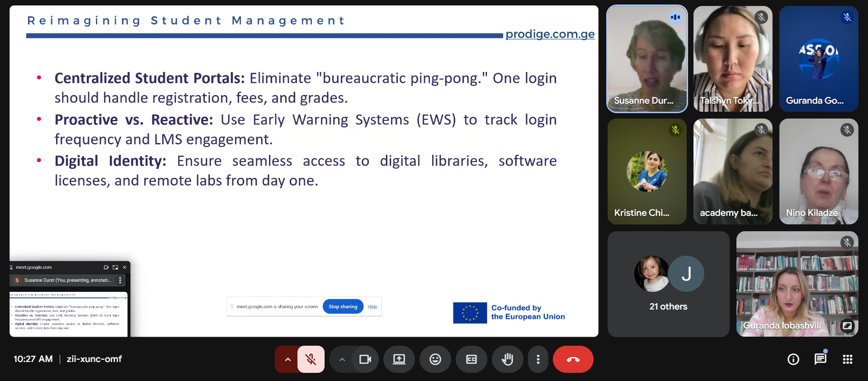Open the chat panel

(820, 359)
